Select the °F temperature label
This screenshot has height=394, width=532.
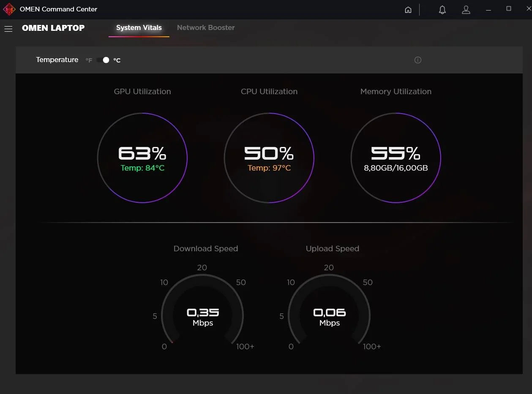(x=89, y=60)
